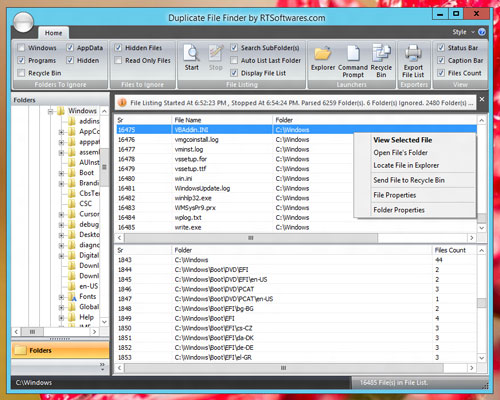Image resolution: width=500 pixels, height=400 pixels.
Task: Expand the debug folder node
Action: [61, 225]
